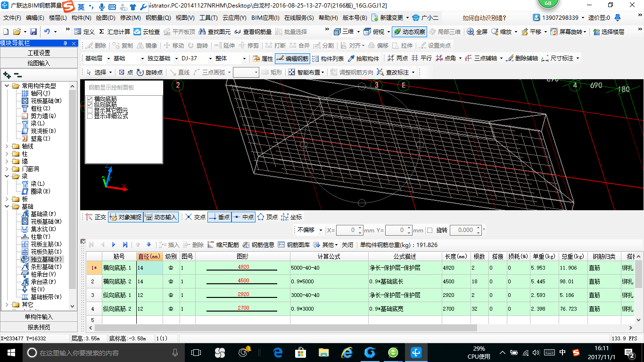Check 显示其它图元 checkbox
The height and width of the screenshot is (362, 644).
coord(90,110)
